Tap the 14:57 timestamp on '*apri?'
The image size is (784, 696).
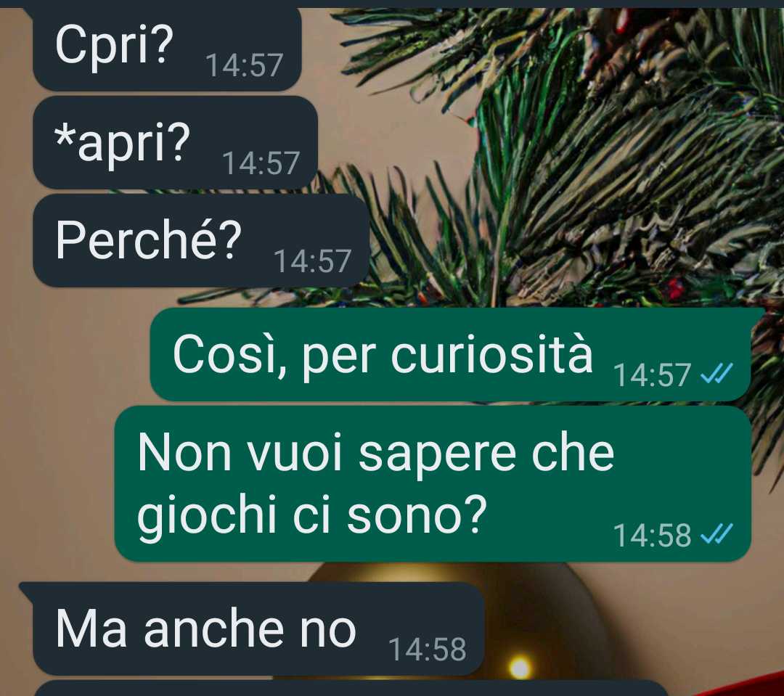pyautogui.click(x=261, y=163)
